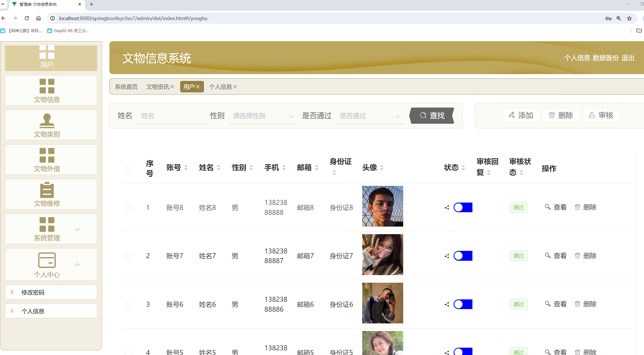Select 文物信息 in the sidebar

click(51, 91)
